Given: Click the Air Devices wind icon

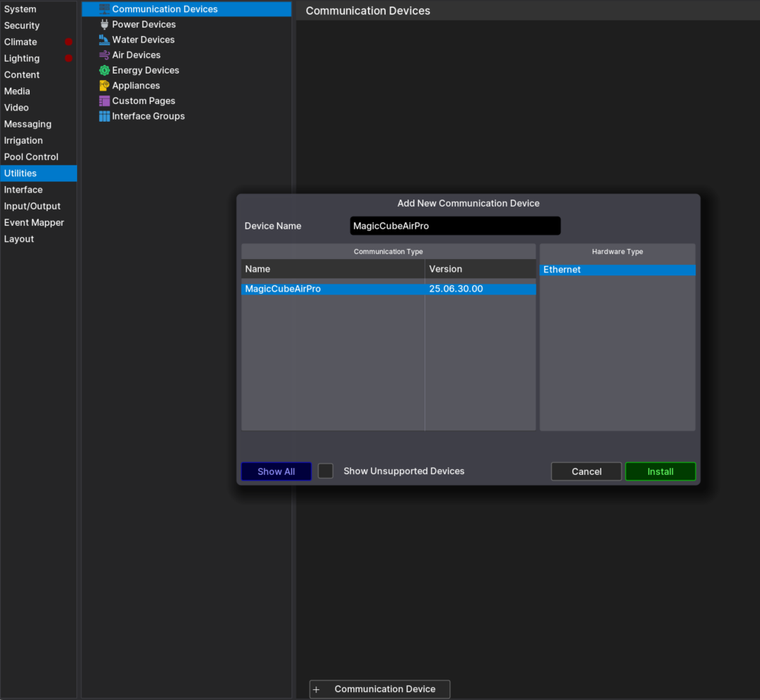Looking at the screenshot, I should (x=104, y=54).
